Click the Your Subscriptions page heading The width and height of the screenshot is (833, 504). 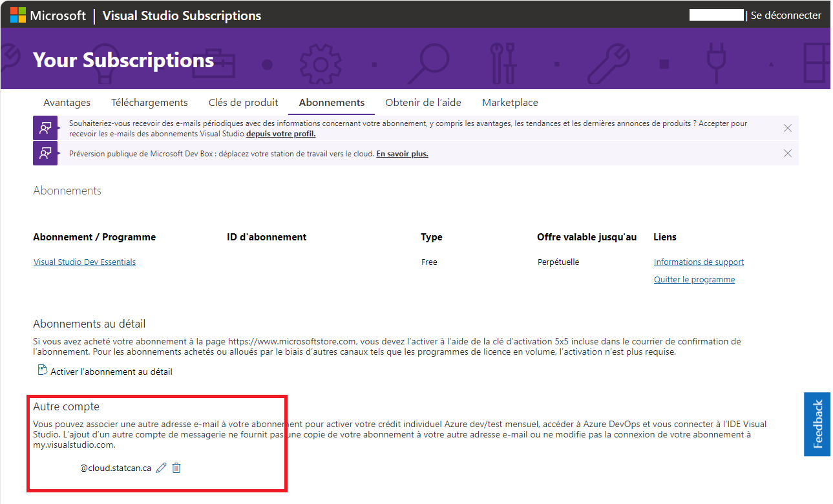tap(123, 59)
